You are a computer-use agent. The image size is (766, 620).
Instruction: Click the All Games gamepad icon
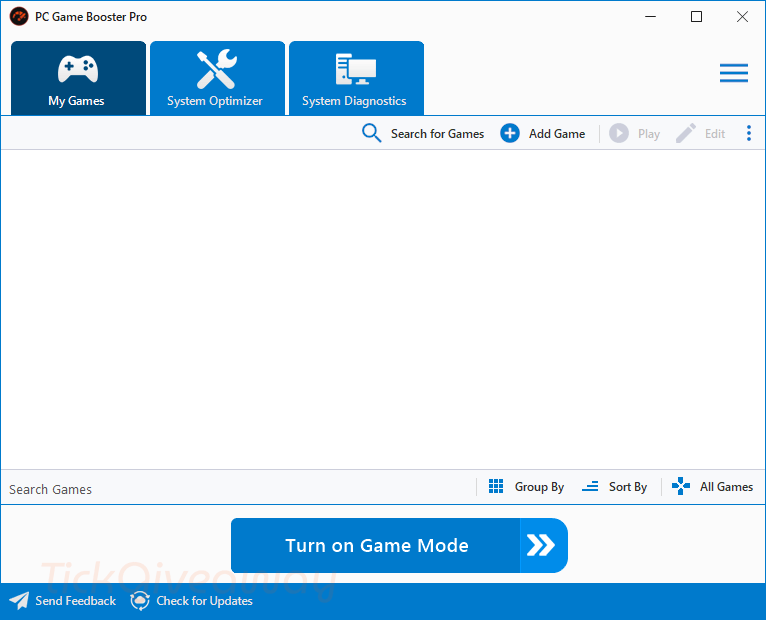tap(681, 486)
